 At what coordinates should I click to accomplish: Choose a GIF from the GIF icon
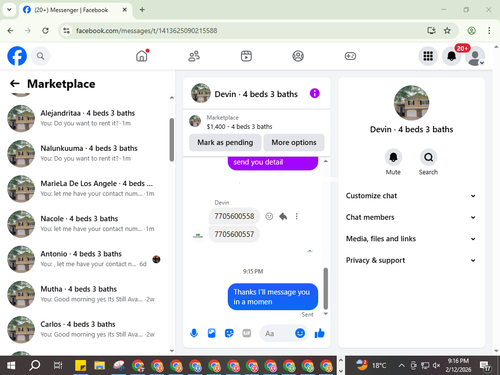click(247, 333)
